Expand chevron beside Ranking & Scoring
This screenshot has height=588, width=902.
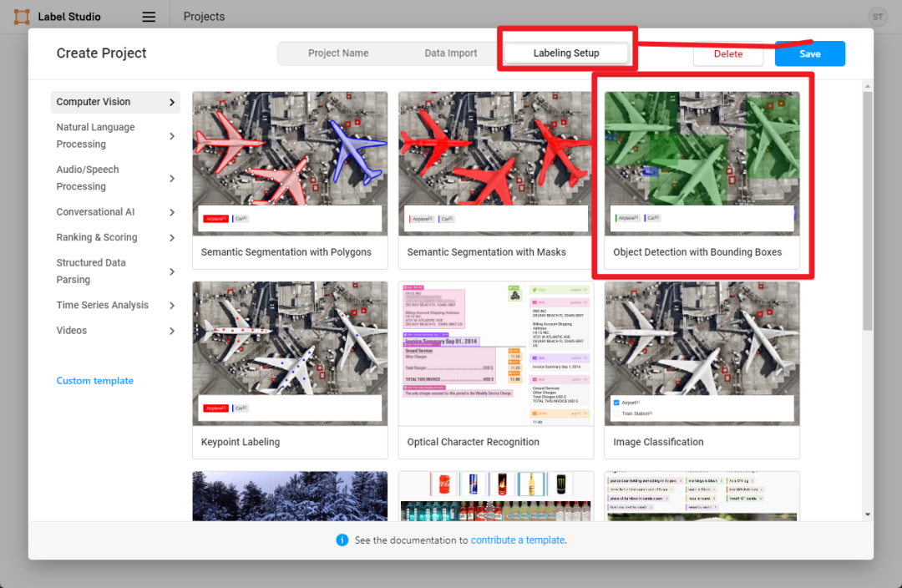click(172, 238)
